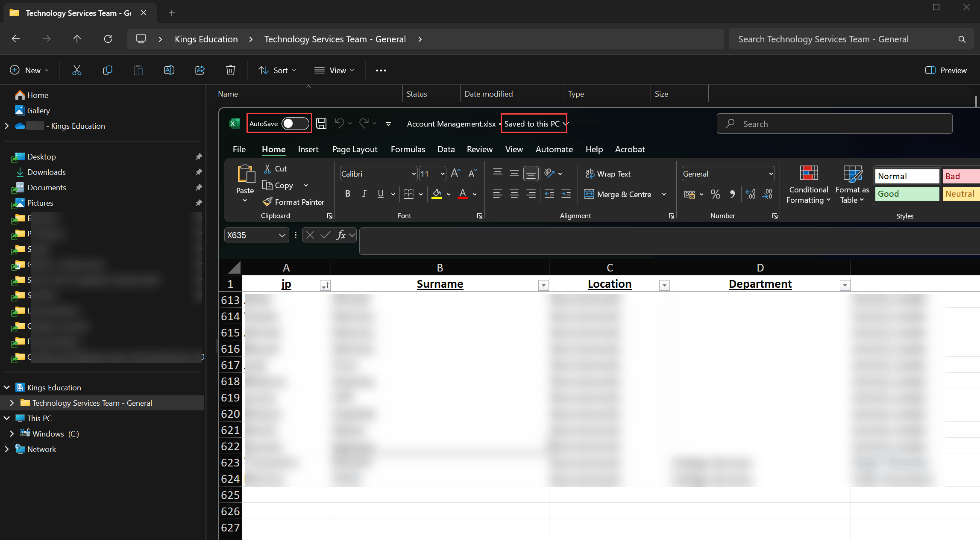This screenshot has height=540, width=980.
Task: Expand the Windows (C:) tree node
Action: (x=12, y=434)
